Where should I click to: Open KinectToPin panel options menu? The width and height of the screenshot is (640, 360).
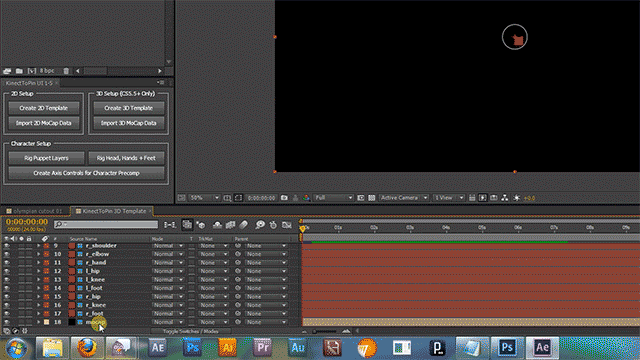[x=160, y=82]
